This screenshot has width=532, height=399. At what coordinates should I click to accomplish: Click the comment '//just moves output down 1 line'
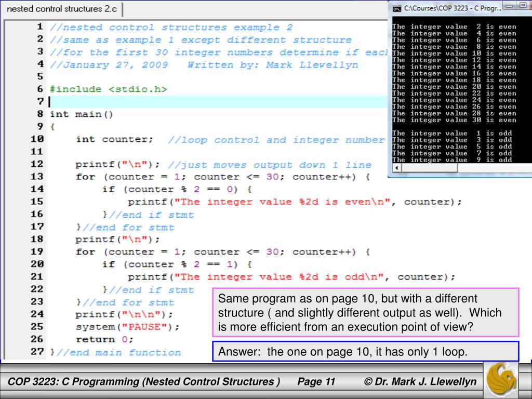tap(270, 165)
